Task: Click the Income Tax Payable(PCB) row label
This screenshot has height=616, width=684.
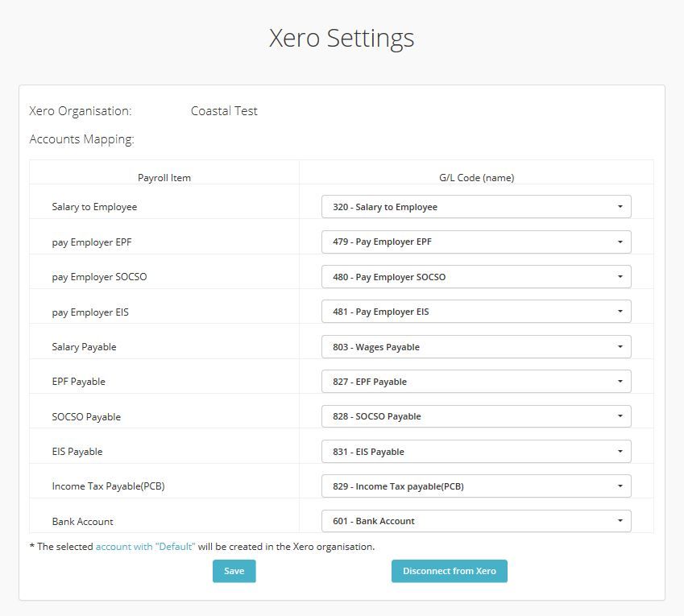Action: pyautogui.click(x=108, y=486)
